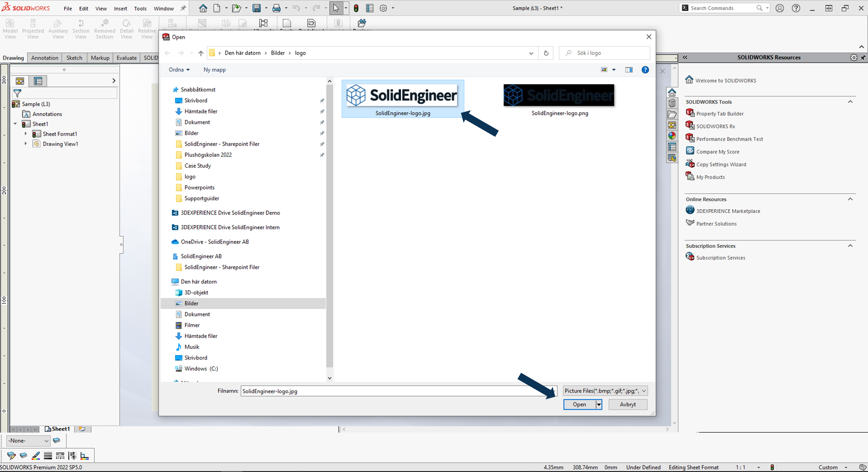Open the Design Library icon in task pane

(672, 103)
